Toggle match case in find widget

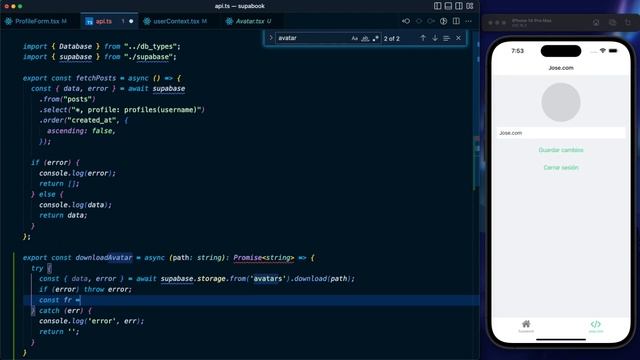pos(354,38)
